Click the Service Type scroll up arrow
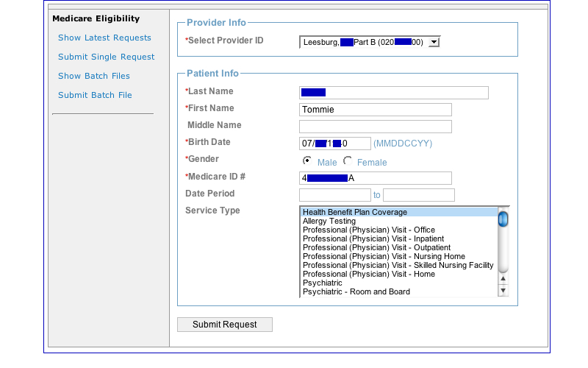Screen dimensions: 588x368 (503, 279)
